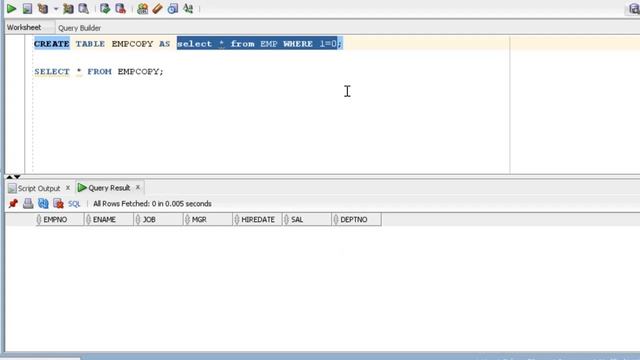Click the HIREDATE column header
The image size is (640, 360).
258,220
